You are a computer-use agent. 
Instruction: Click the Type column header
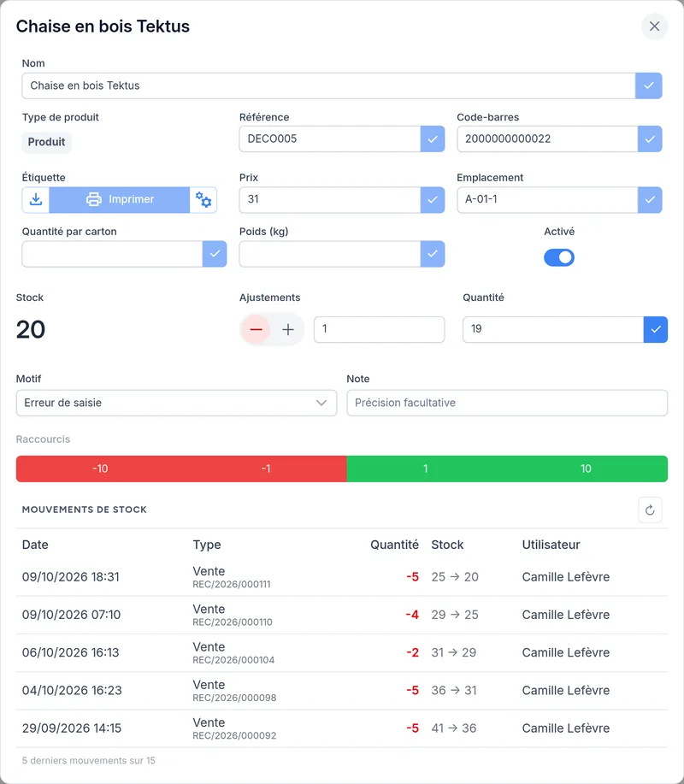pos(207,545)
